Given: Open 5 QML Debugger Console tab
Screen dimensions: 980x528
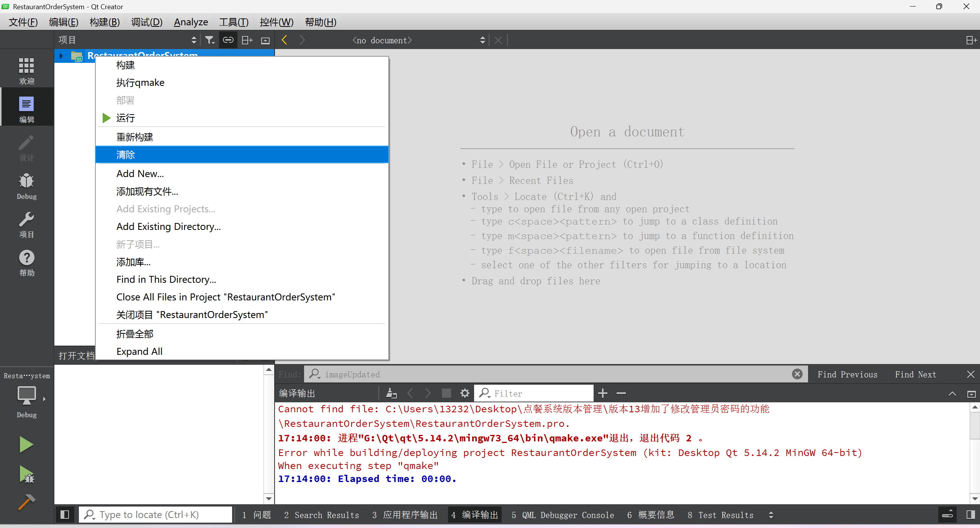Looking at the screenshot, I should 563,515.
